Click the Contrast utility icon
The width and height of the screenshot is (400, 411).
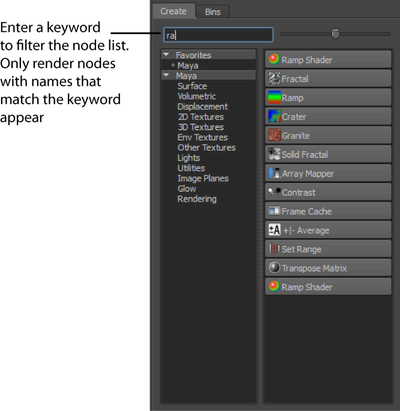(274, 192)
